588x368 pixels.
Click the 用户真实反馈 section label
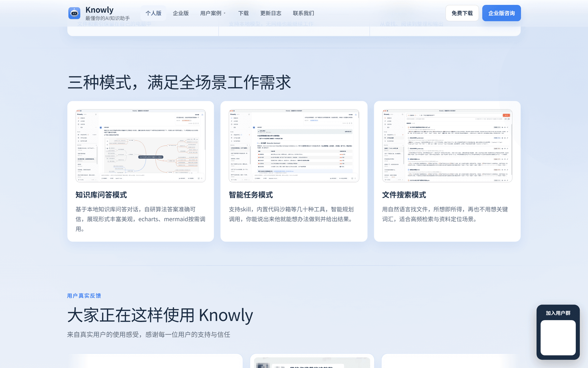coord(84,296)
